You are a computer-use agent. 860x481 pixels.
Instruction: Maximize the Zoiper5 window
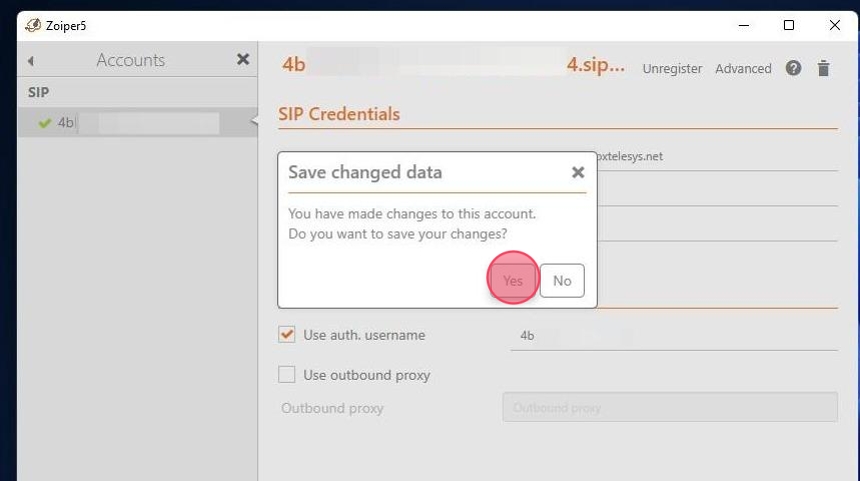(789, 25)
